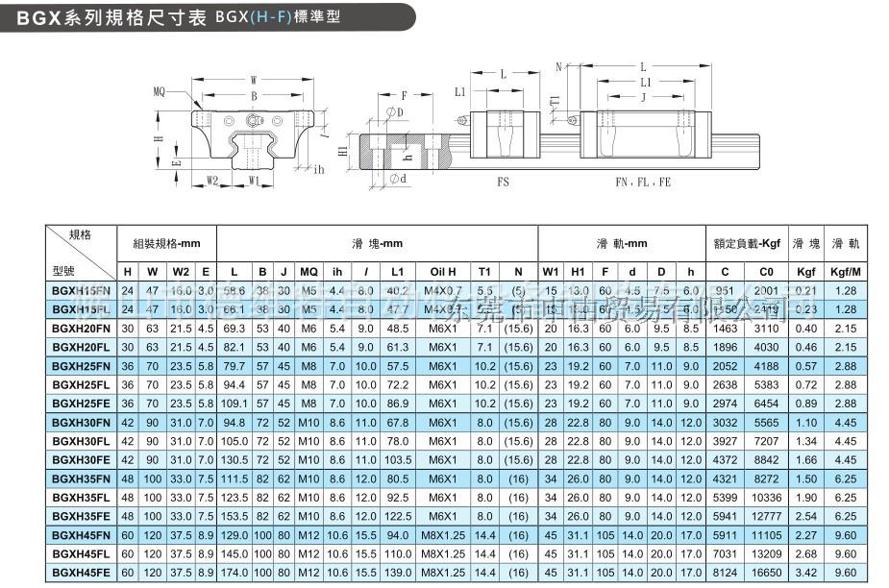Click the ih column header in table
Screen dimensions: 889x588
[x=337, y=272]
